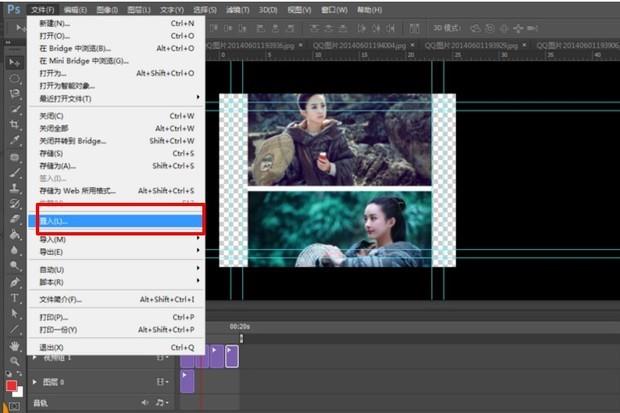The width and height of the screenshot is (620, 413).
Task: Open the 编辑(E) menu
Action: point(75,10)
